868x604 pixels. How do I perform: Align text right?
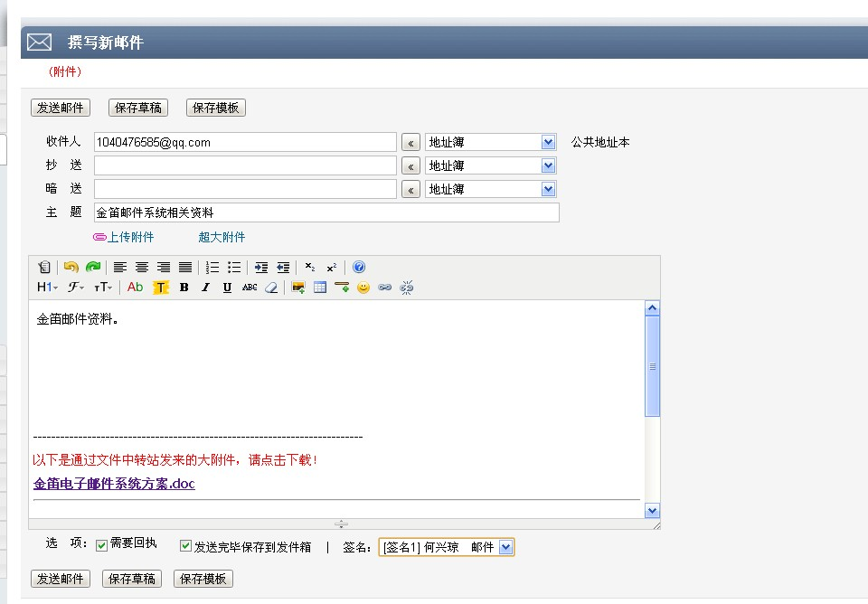click(x=164, y=268)
